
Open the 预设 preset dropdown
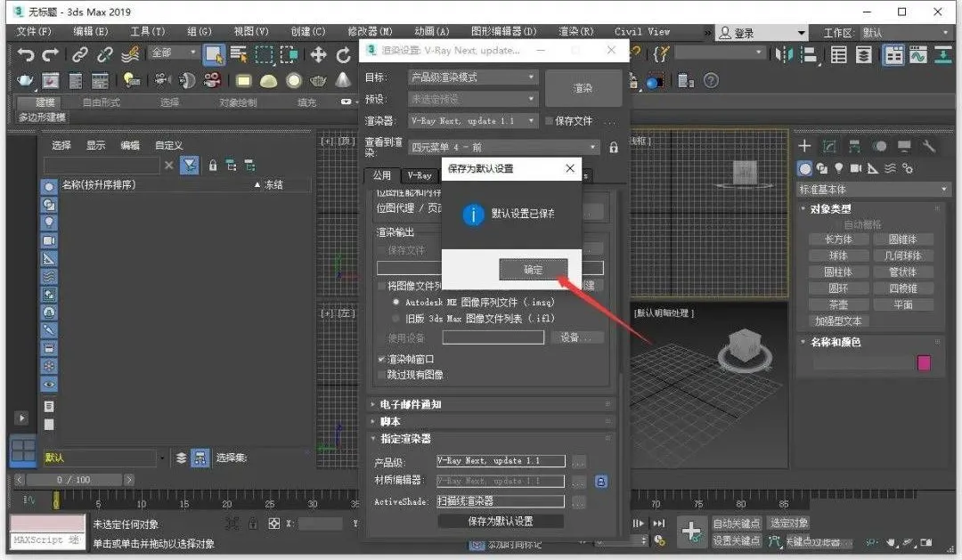tap(473, 99)
